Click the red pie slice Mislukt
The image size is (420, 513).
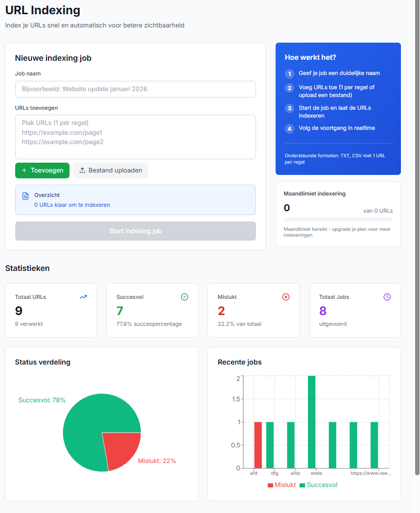coord(122,448)
